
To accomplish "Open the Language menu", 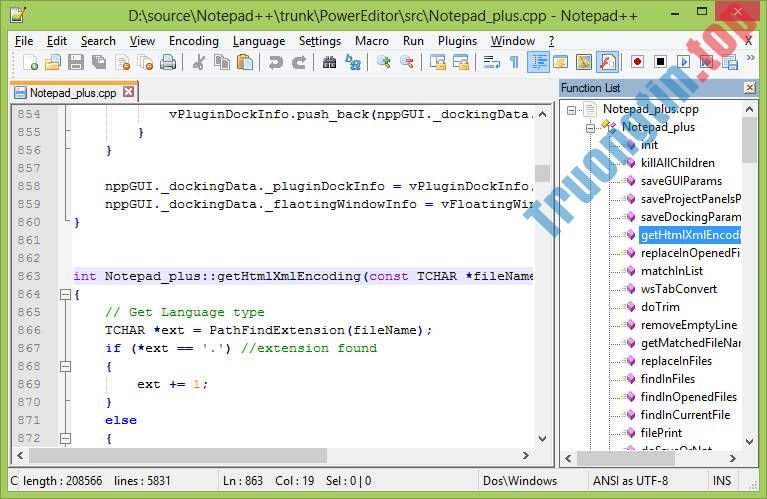I will click(x=259, y=41).
